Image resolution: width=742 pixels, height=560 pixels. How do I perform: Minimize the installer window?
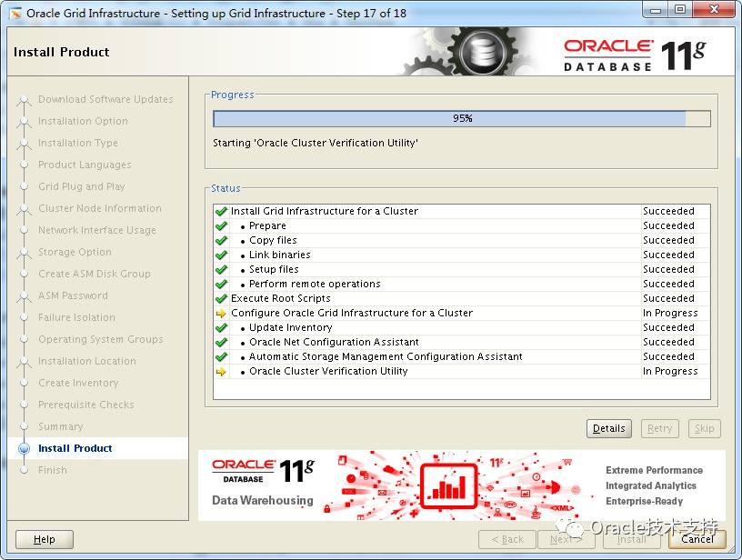pos(656,10)
